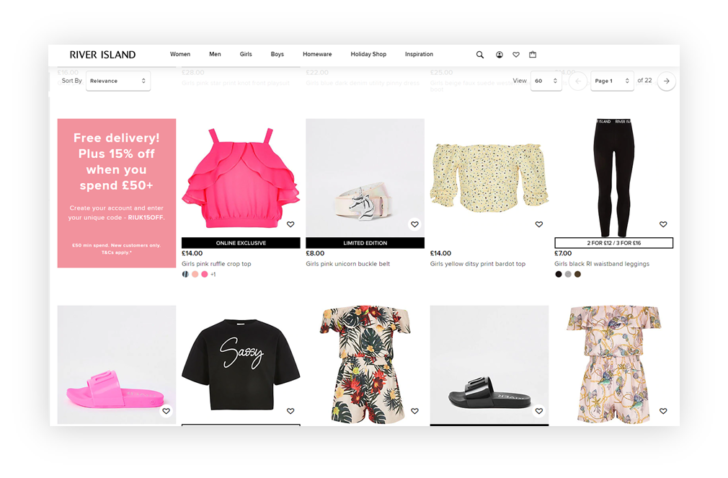Open the unicorn buckle belt image
The height and width of the screenshot is (478, 728).
(365, 178)
